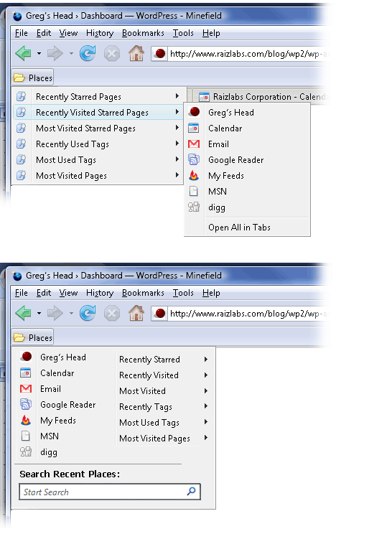Click blank page icon beside MSN in bottom panel
This screenshot has height=534, width=392.
click(x=26, y=436)
